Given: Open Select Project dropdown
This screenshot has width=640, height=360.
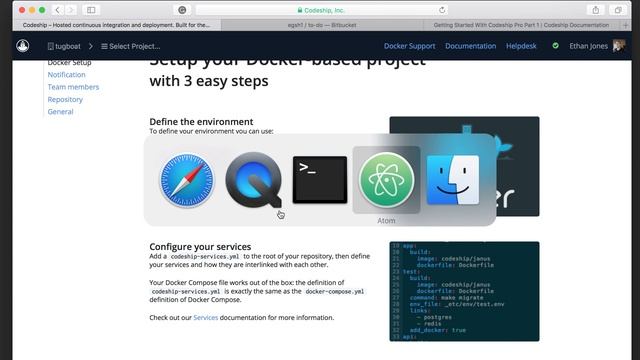Looking at the screenshot, I should [x=131, y=46].
